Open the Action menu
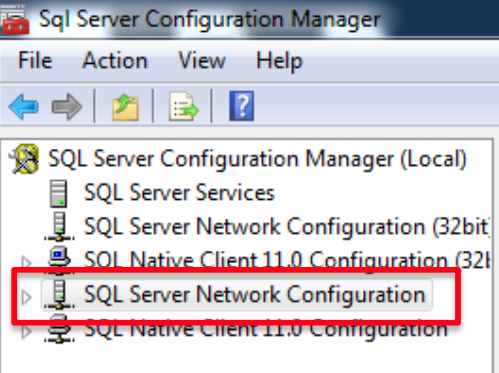The width and height of the screenshot is (499, 373). (x=115, y=61)
